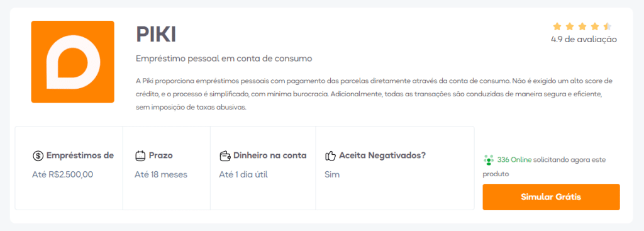Click the Simular Grátis button

pyautogui.click(x=551, y=197)
